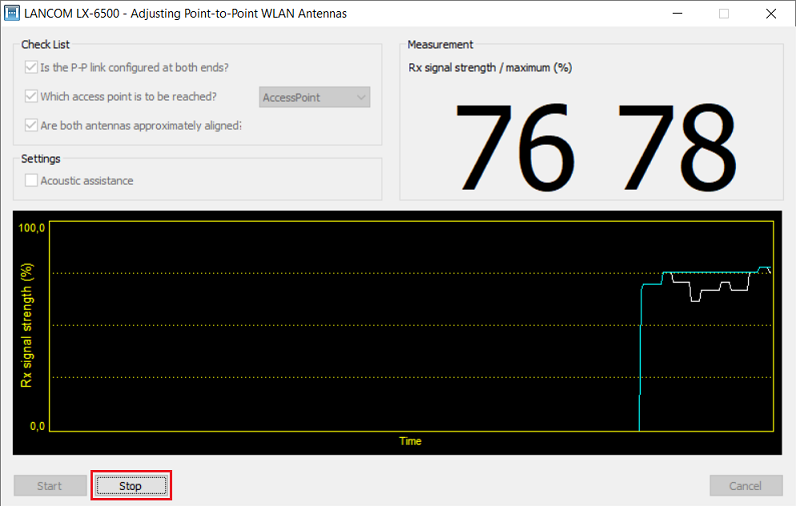Toggle 'Which access point is to be reached' checkbox
796x506 pixels.
31,97
